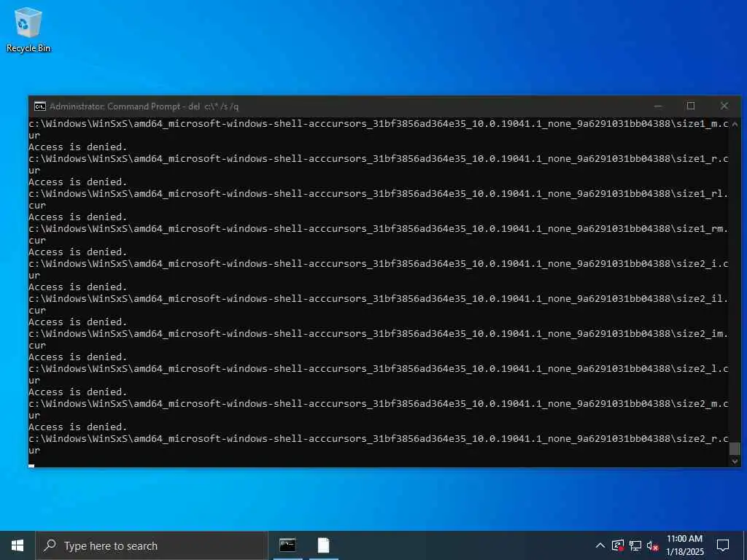This screenshot has width=747, height=560.
Task: Close the Command Prompt window
Action: click(x=724, y=106)
